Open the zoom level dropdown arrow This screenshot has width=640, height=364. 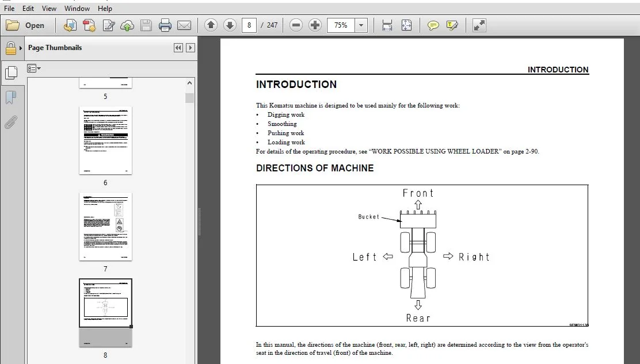[361, 25]
